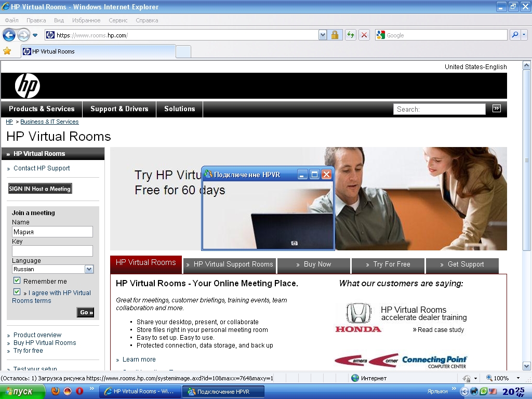This screenshot has height=399, width=532.
Task: Click the Подключение HPVR popup title icon
Action: [208, 175]
